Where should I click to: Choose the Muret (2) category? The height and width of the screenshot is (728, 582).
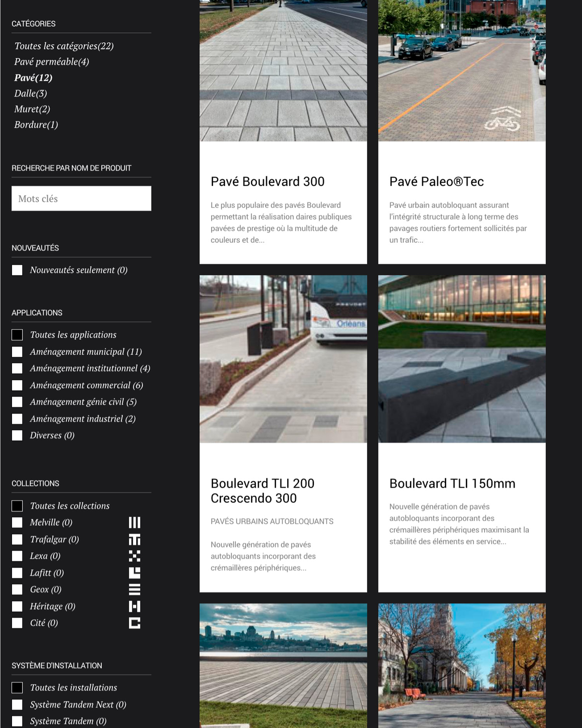[x=32, y=109]
